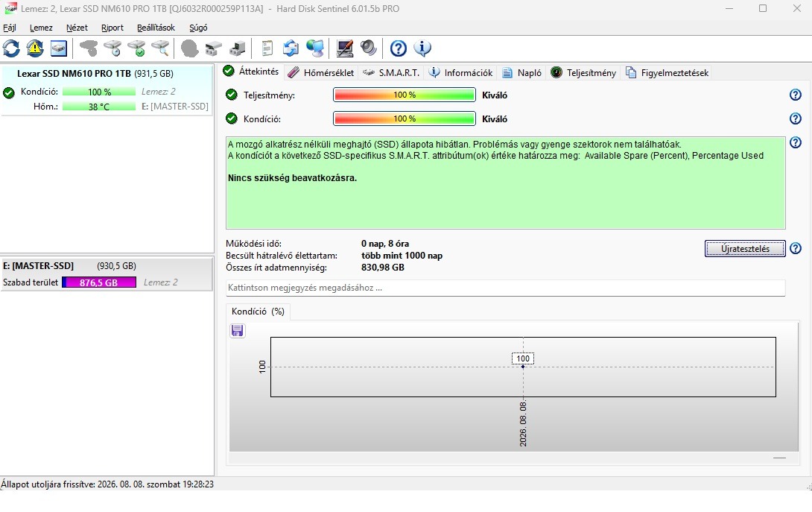Open the Nézet menu
The image size is (812, 512).
77,28
